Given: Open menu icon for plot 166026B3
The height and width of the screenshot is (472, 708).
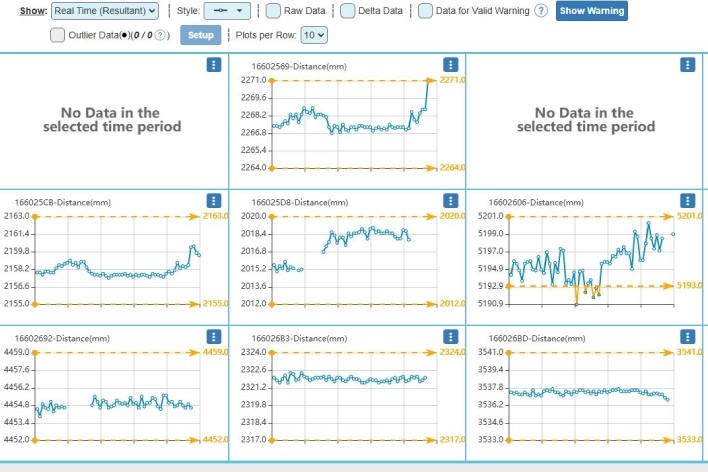Looking at the screenshot, I should 450,338.
